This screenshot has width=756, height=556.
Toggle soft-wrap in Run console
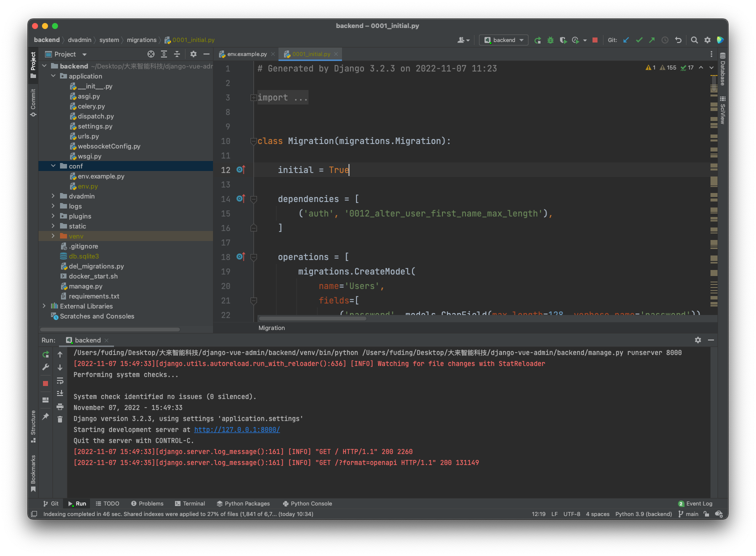60,380
